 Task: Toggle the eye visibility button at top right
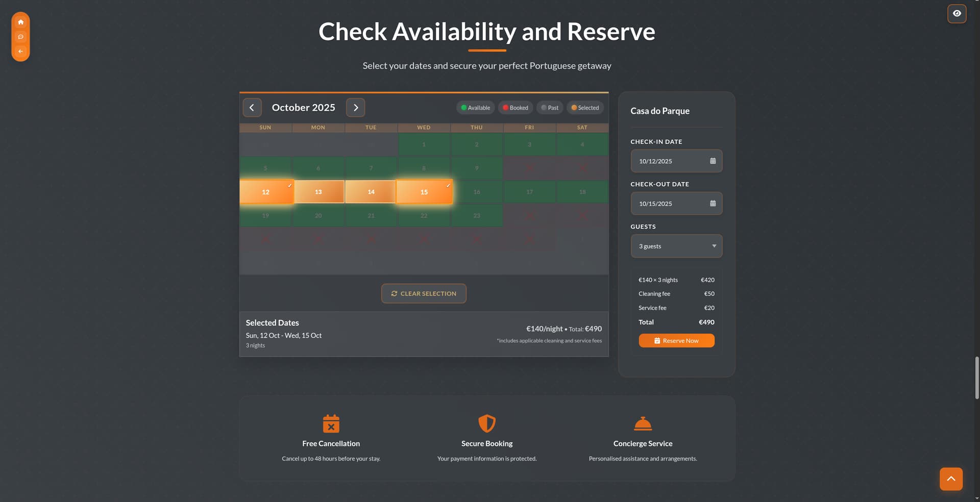coord(957,14)
